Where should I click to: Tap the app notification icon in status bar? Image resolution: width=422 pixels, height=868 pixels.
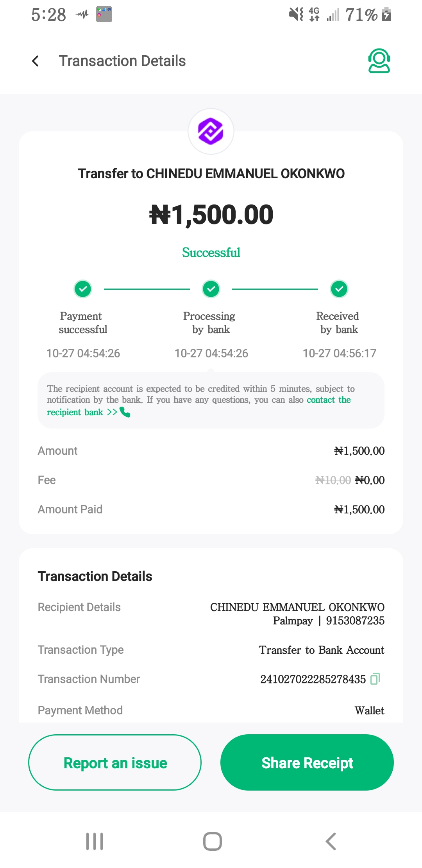click(104, 14)
